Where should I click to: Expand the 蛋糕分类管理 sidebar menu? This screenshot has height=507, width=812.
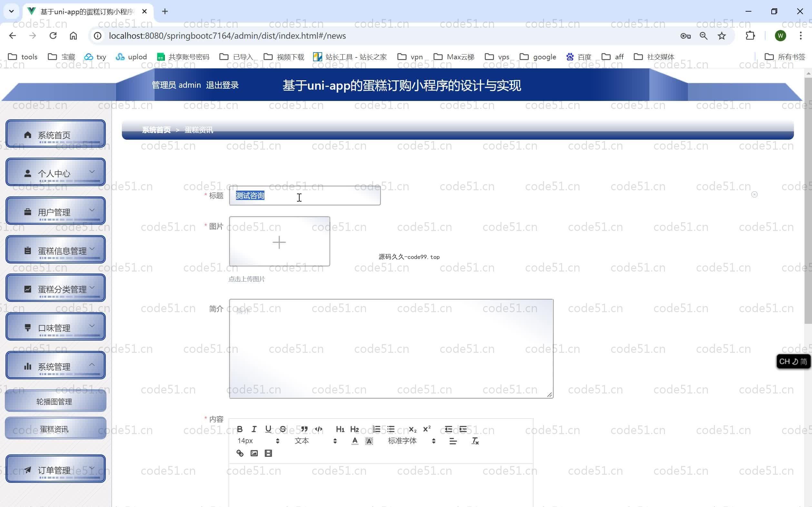56,288
